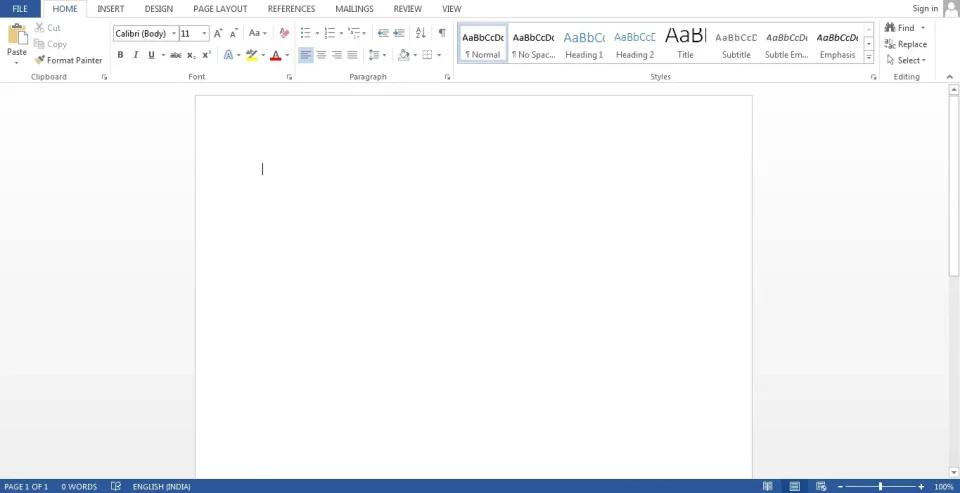Screen dimensions: 960x493
Task: Start a bulleted list
Action: [305, 33]
